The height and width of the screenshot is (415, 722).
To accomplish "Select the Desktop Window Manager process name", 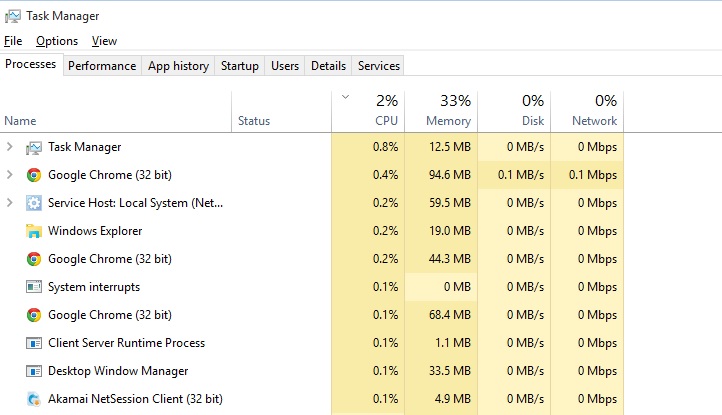I will 118,371.
